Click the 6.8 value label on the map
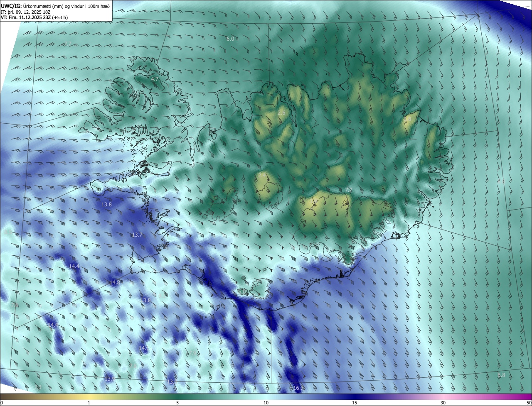 coord(501,375)
